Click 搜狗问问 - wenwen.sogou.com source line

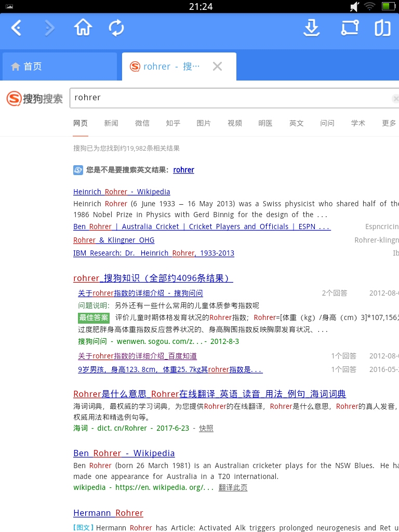coord(158,341)
